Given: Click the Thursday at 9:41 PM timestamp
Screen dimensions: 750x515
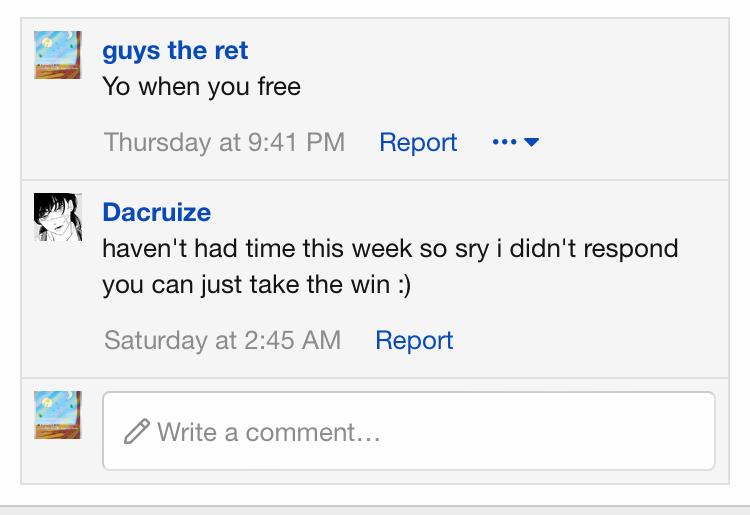Looking at the screenshot, I should pyautogui.click(x=224, y=142).
